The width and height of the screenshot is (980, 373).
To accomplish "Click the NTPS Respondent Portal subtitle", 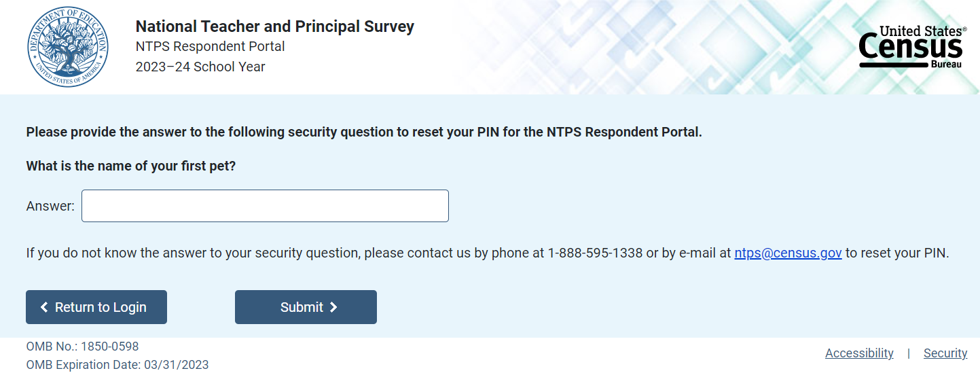I will [210, 47].
